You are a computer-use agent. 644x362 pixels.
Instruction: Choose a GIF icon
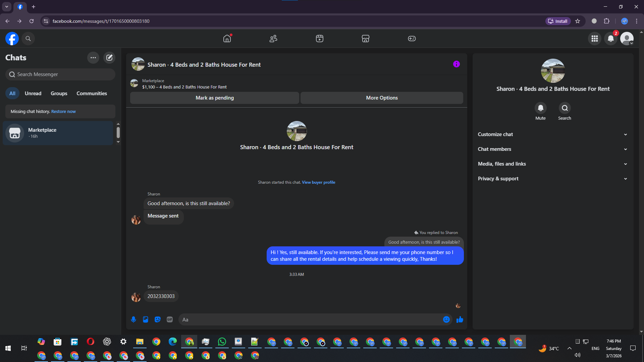click(x=170, y=319)
